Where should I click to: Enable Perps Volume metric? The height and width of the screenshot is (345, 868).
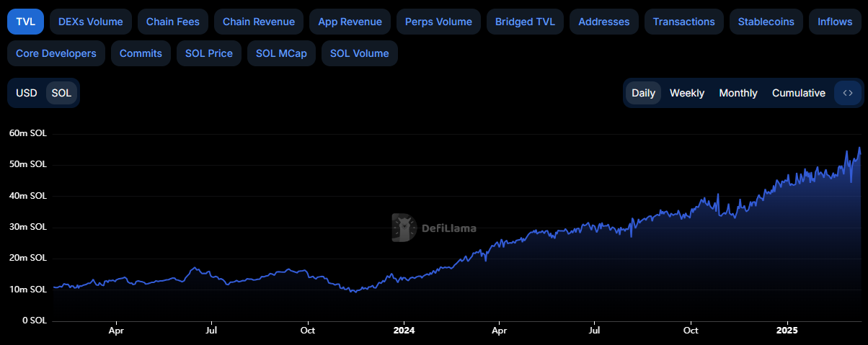coord(438,22)
